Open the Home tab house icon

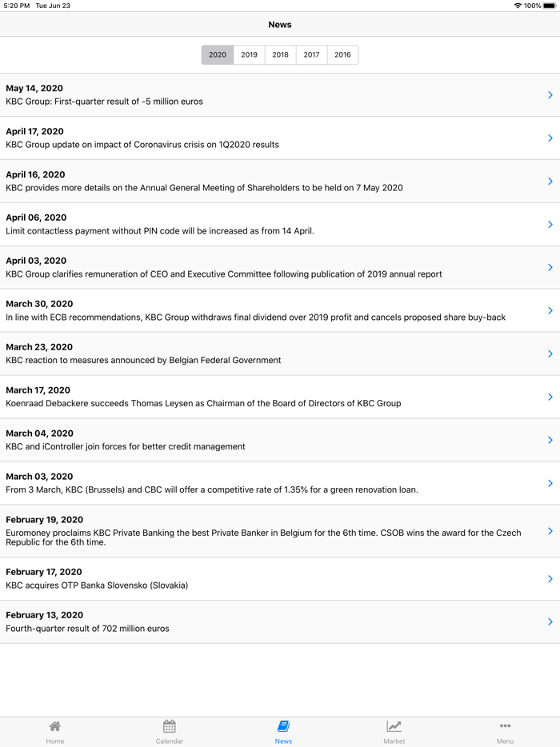54,726
